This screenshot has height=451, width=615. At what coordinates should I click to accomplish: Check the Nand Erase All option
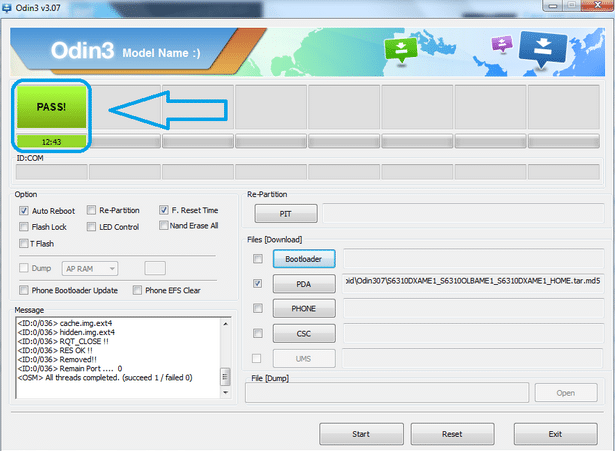pos(164,226)
